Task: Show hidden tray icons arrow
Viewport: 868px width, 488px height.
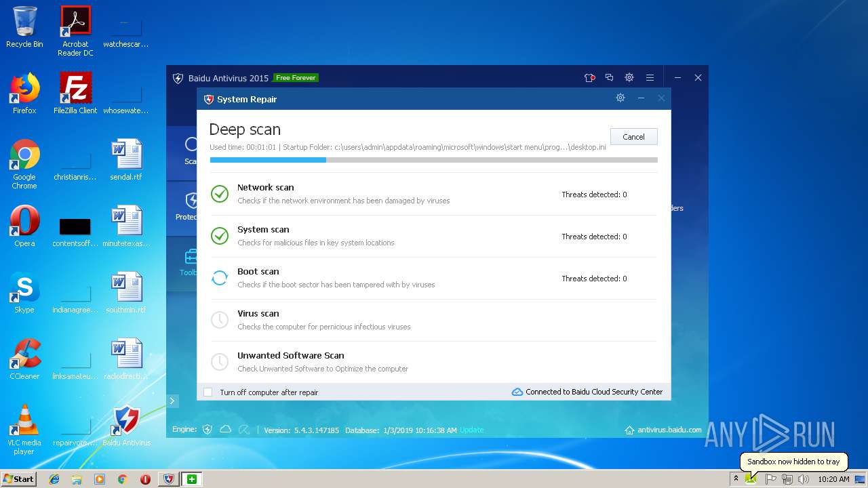Action: click(x=736, y=479)
